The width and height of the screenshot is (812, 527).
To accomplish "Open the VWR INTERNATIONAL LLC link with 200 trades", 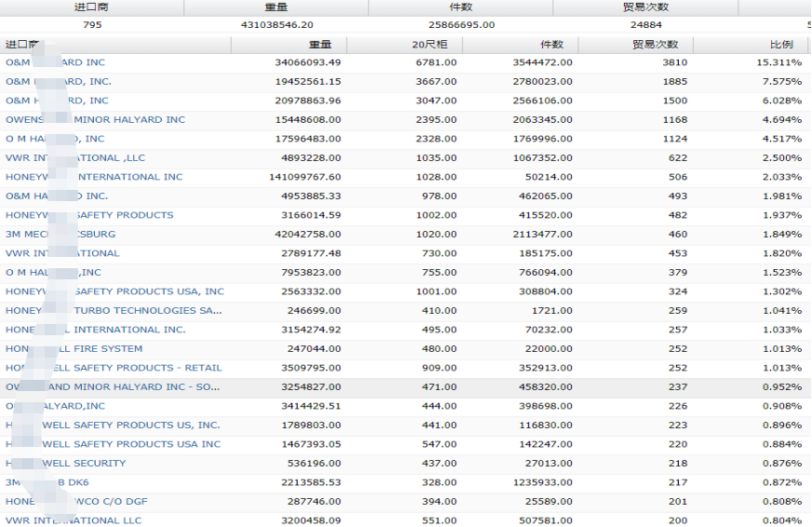I will point(74,520).
